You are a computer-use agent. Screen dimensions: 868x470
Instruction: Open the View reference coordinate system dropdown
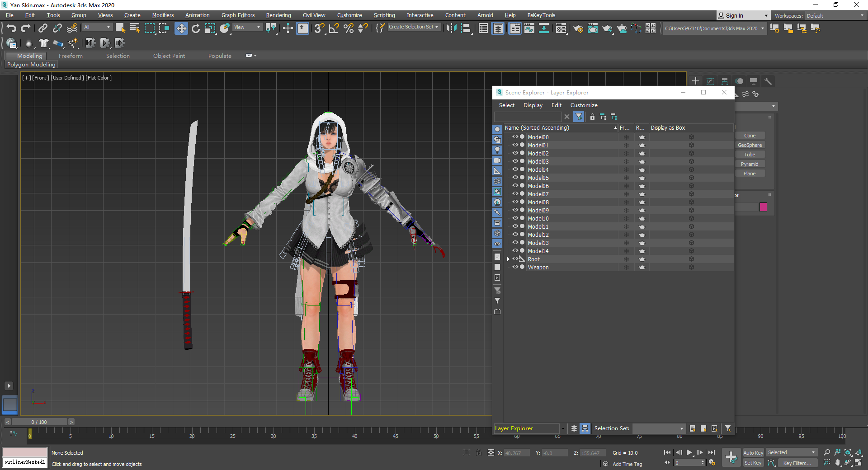pyautogui.click(x=247, y=27)
